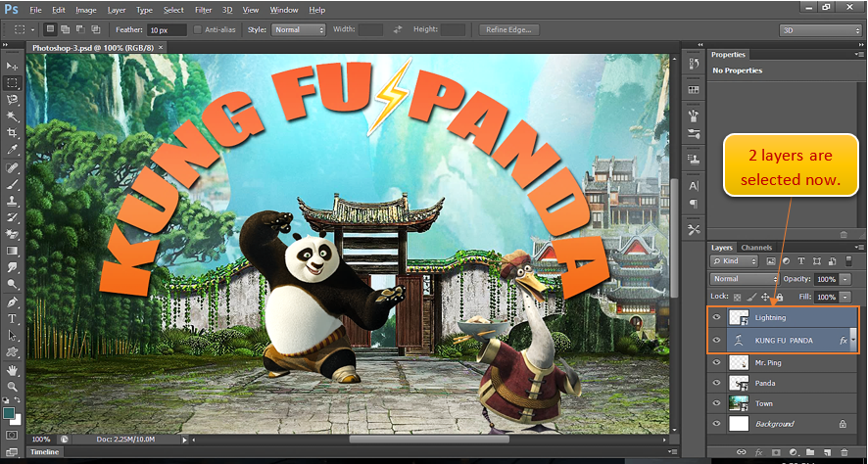The image size is (868, 464).
Task: Delete layer with trash icon
Action: [844, 452]
